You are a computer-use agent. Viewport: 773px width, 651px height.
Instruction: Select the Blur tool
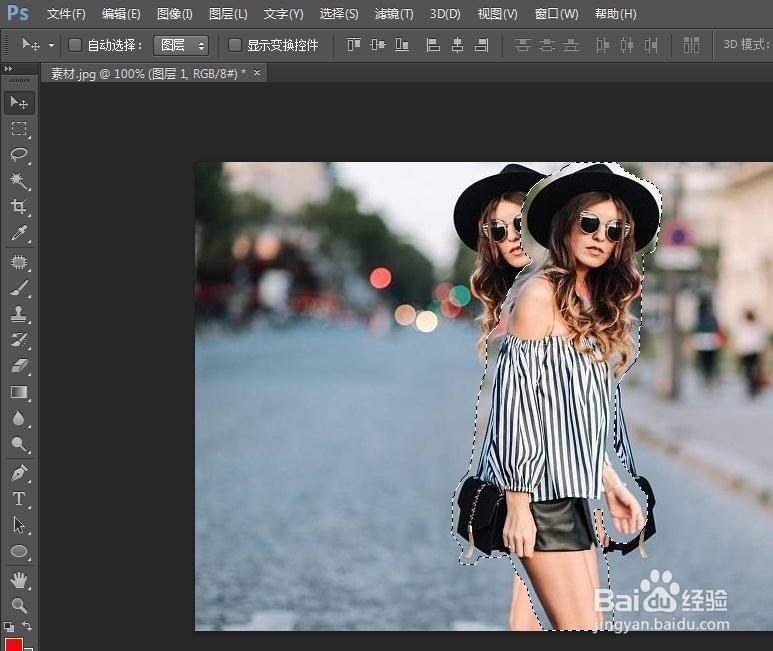tap(19, 418)
